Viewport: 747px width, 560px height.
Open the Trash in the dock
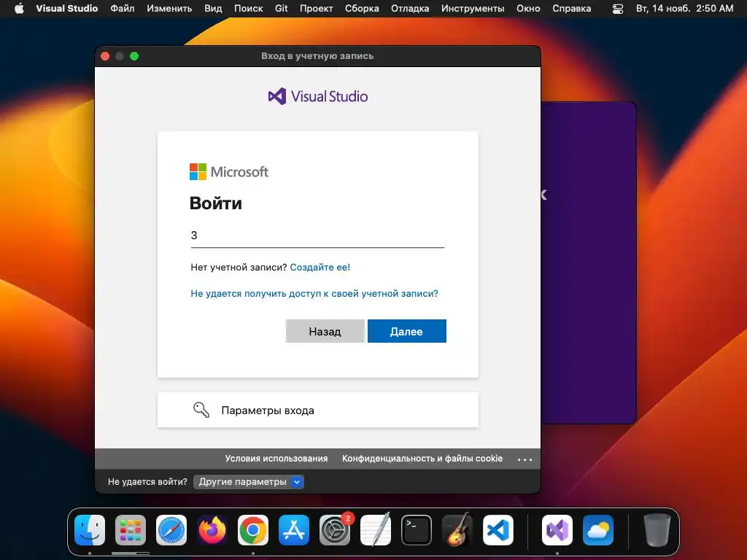pyautogui.click(x=657, y=530)
